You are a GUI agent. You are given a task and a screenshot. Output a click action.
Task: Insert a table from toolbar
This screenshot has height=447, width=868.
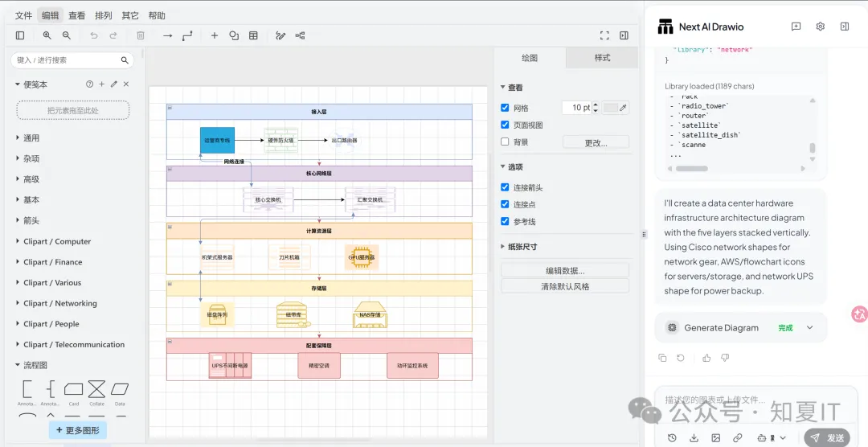(x=253, y=35)
